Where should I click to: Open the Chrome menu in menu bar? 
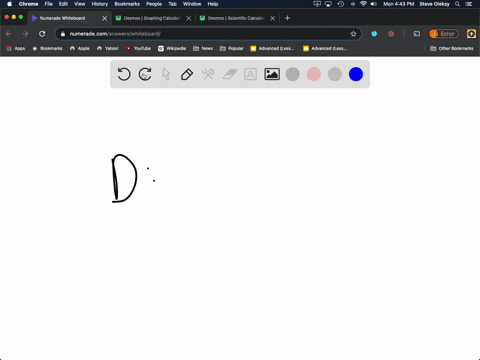point(28,4)
